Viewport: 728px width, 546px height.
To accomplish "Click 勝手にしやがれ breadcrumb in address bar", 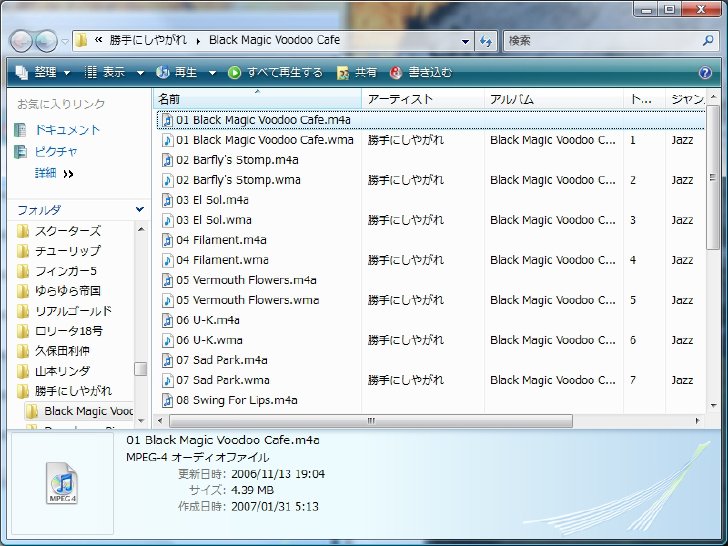I will (x=148, y=40).
